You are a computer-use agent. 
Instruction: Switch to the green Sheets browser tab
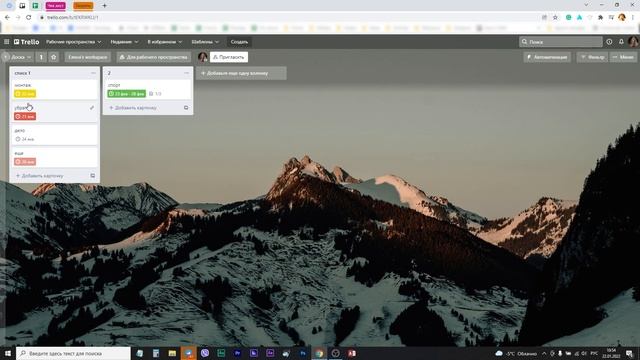pyautogui.click(x=36, y=6)
